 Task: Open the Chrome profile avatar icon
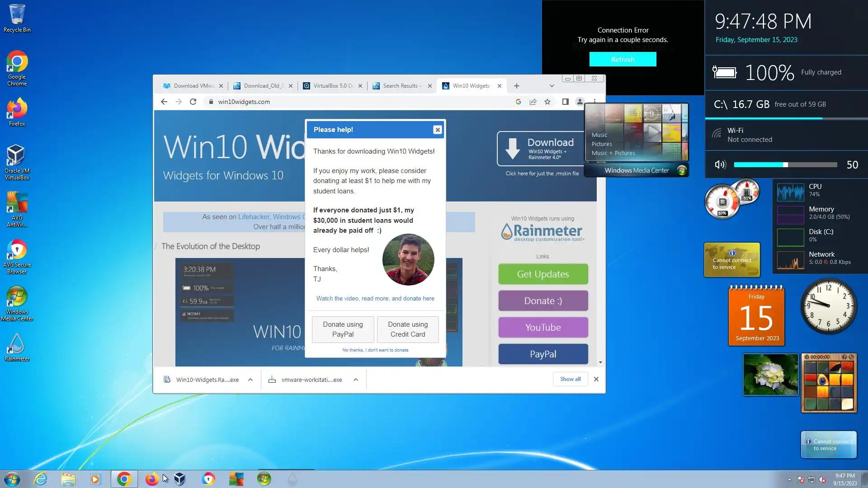(x=580, y=102)
